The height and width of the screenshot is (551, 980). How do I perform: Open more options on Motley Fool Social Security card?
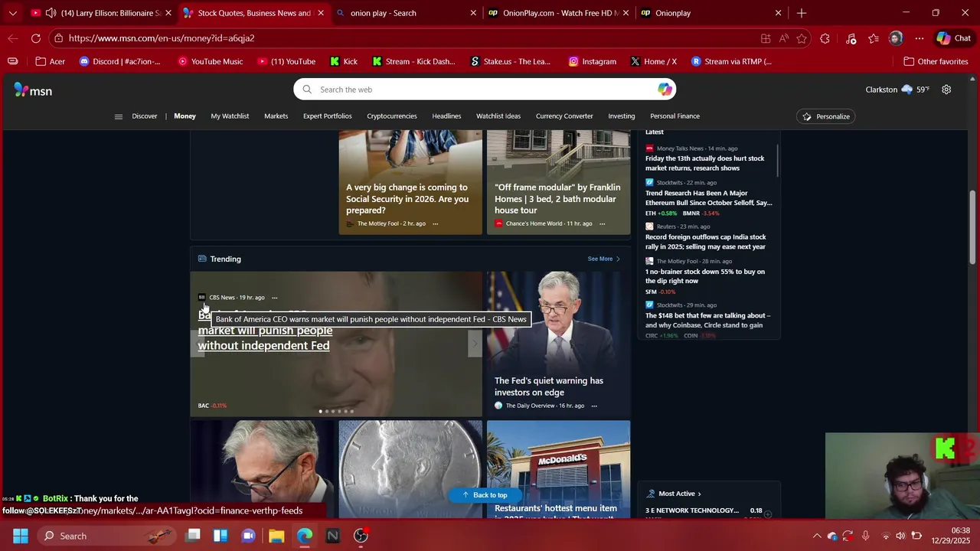tap(435, 223)
